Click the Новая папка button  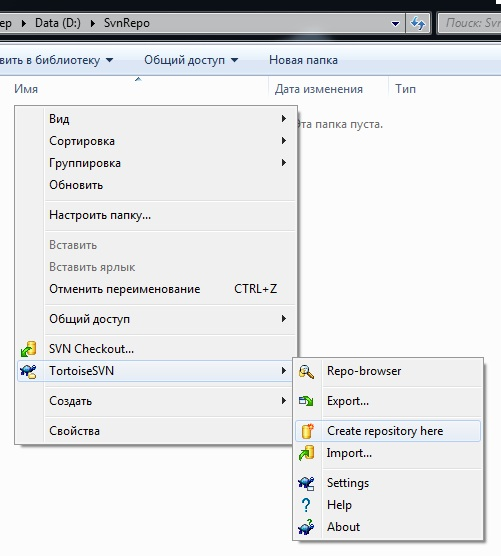pos(303,60)
